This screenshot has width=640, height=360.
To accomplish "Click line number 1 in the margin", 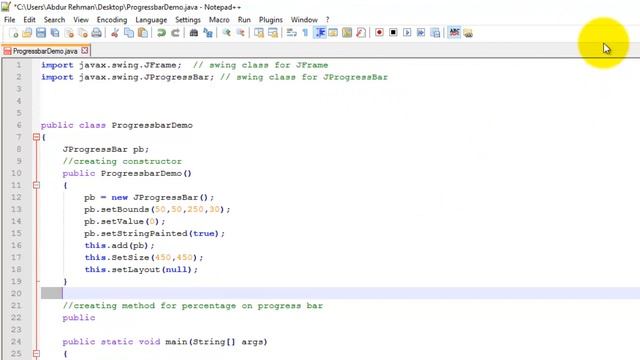I will (18, 65).
